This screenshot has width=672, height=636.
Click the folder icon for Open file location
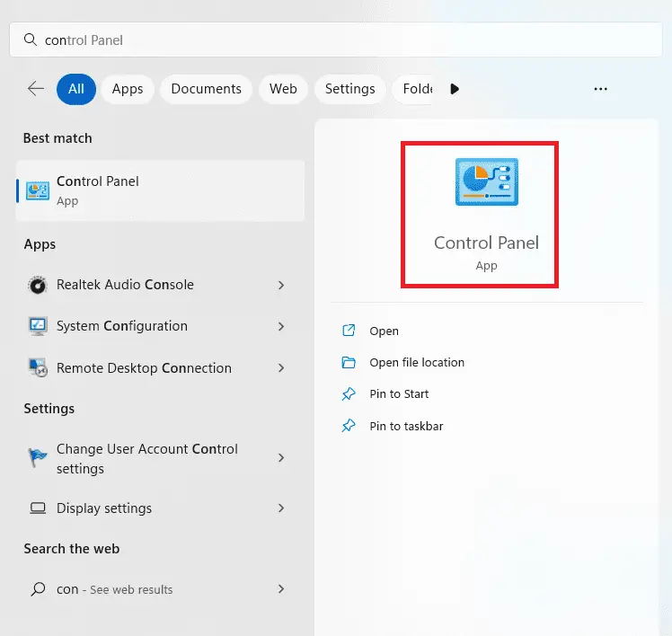pos(349,362)
